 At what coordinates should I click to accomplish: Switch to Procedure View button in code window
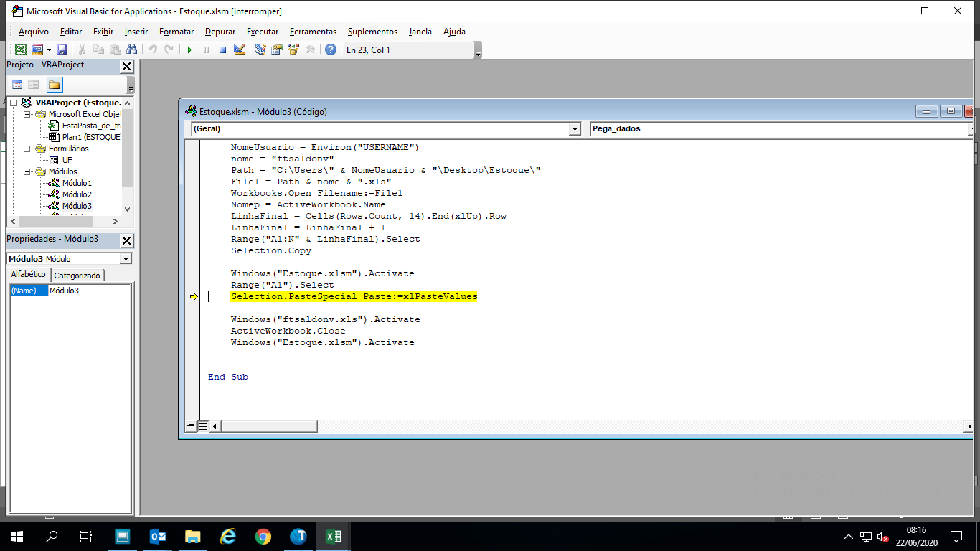click(x=191, y=426)
